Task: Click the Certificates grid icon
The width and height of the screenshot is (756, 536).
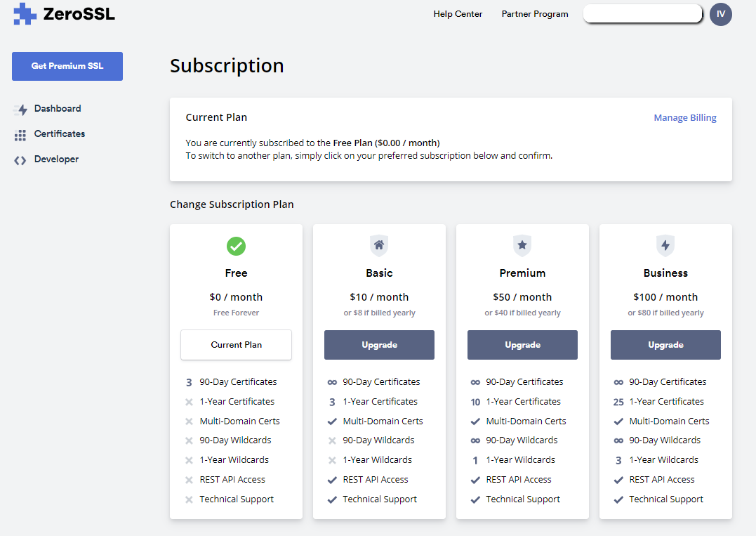Action: click(x=20, y=135)
